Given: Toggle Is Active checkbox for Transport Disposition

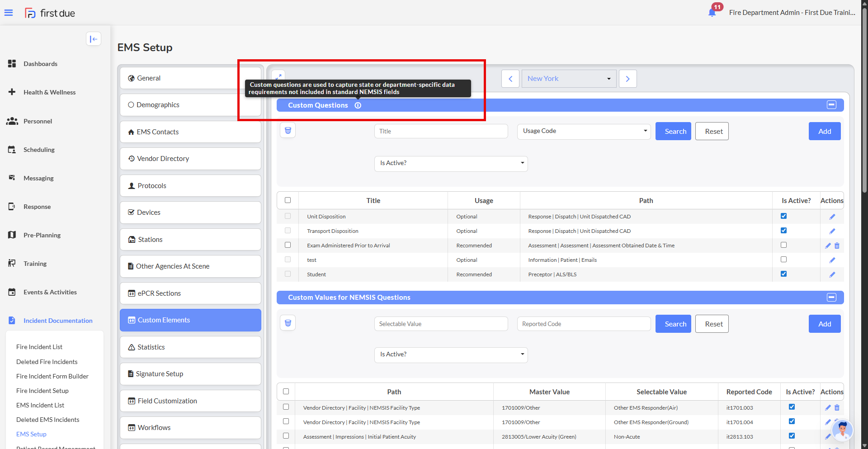Looking at the screenshot, I should (x=783, y=231).
